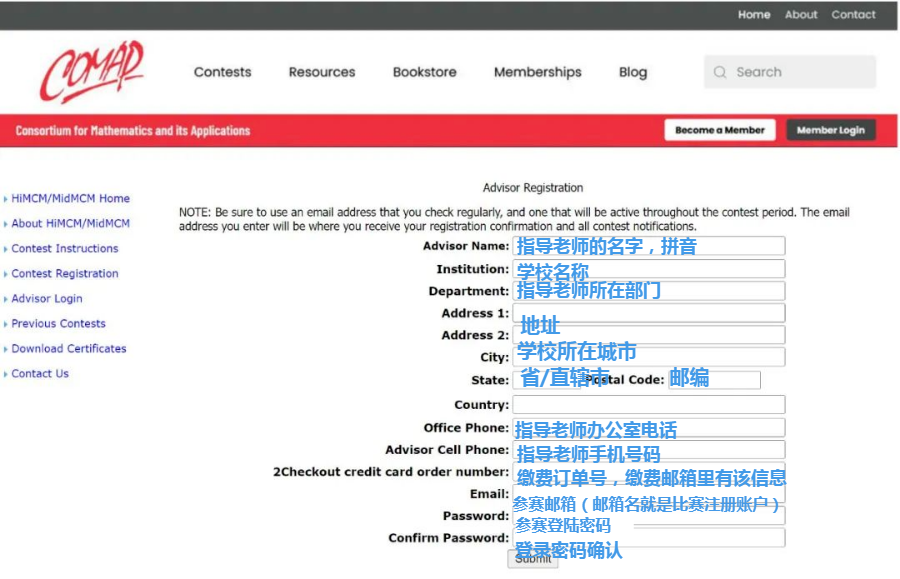Select Home in the top bar
900x579 pixels.
(x=754, y=14)
